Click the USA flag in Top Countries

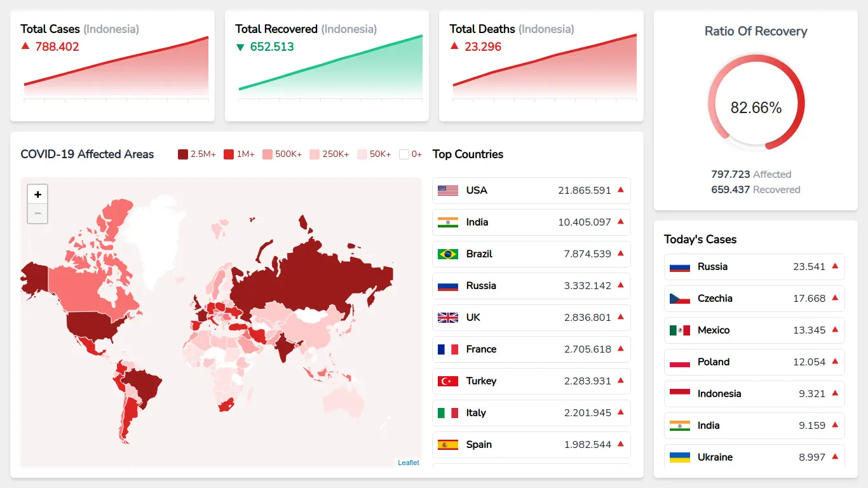(x=447, y=190)
